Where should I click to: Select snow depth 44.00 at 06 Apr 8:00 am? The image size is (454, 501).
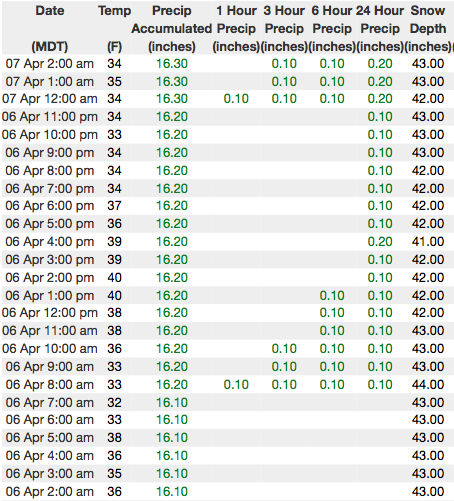pos(428,384)
